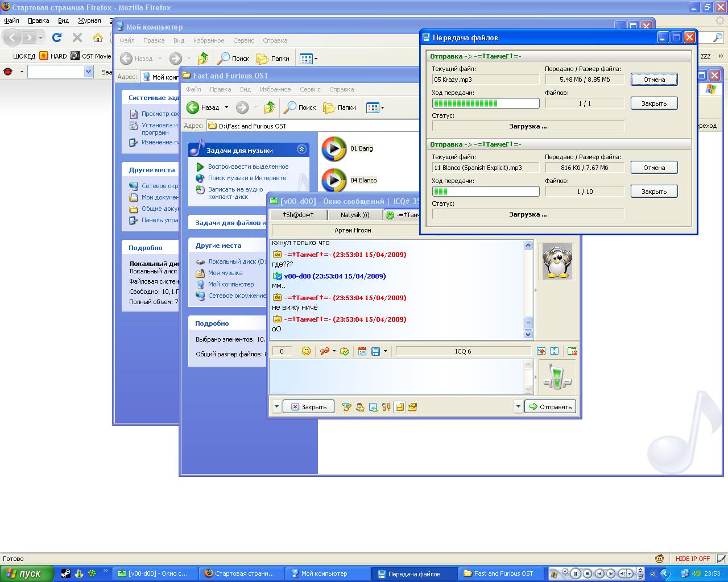This screenshot has width=728, height=582.
Task: Click the green folder with red X icon in ICQ
Action: coord(572,351)
